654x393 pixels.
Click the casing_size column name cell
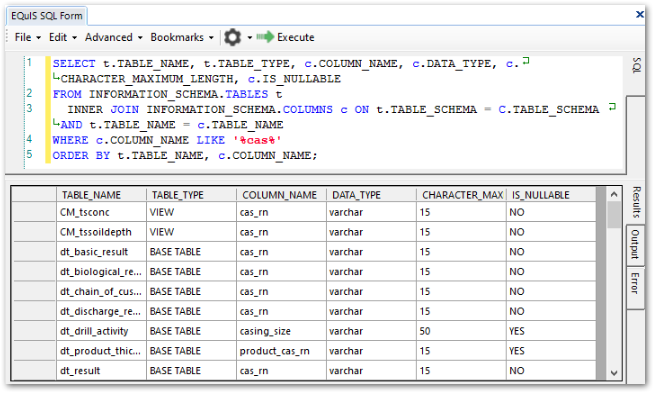pos(282,331)
